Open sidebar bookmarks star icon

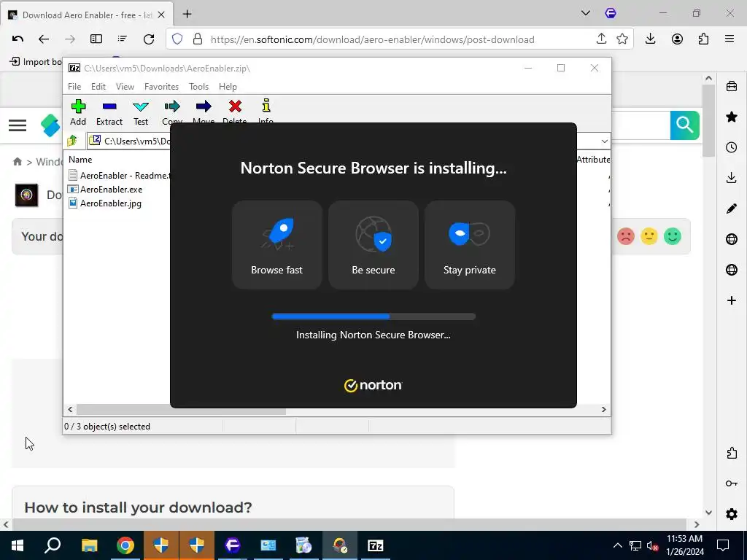click(x=731, y=117)
